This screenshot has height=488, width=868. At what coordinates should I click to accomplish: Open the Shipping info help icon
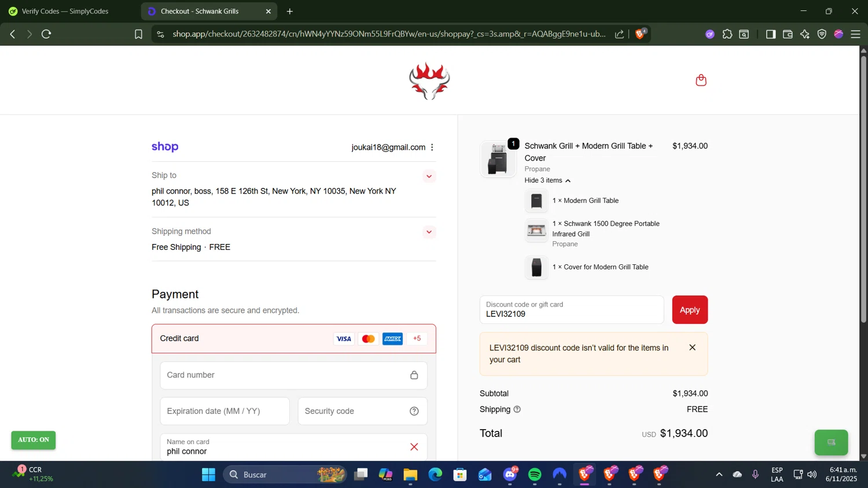point(517,409)
